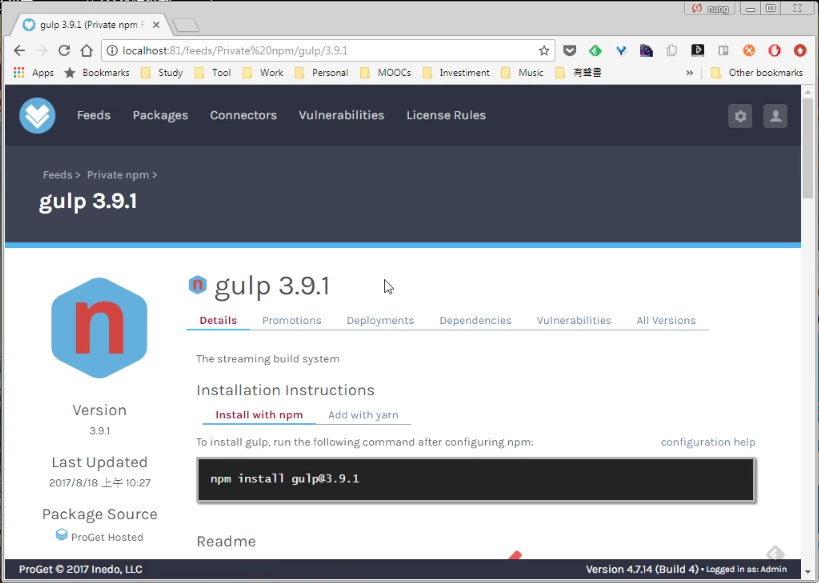
Task: Click the Pocket extension icon
Action: [569, 51]
